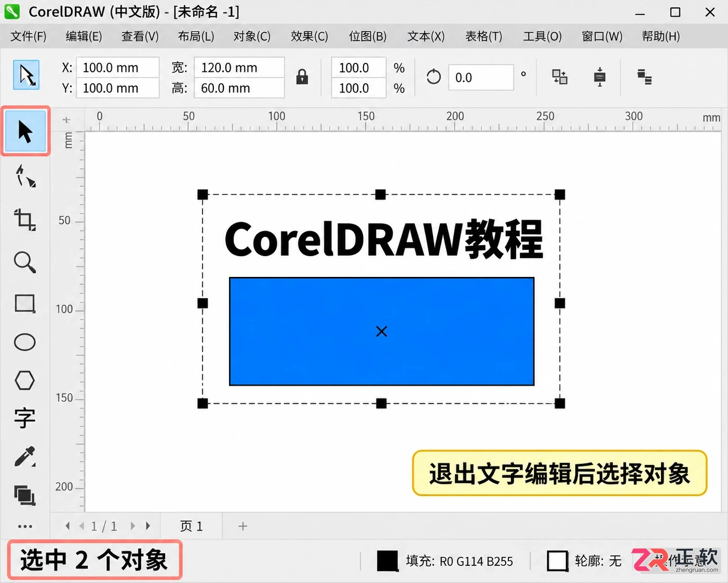
Task: Open the 文本(X) menu
Action: 426,36
